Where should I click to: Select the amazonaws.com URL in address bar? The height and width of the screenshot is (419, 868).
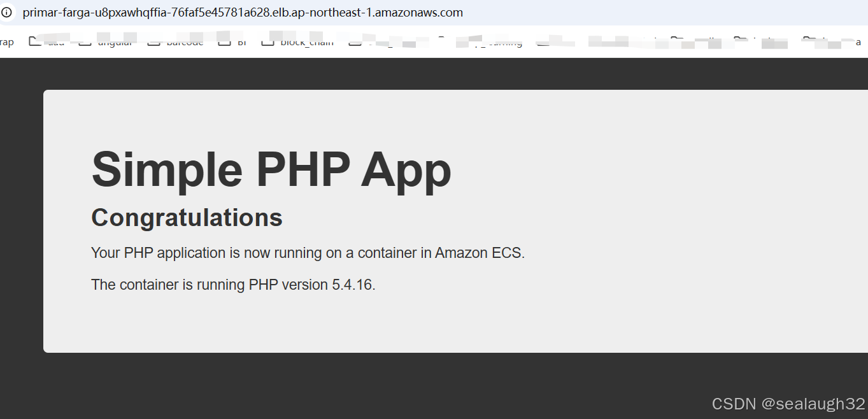243,13
